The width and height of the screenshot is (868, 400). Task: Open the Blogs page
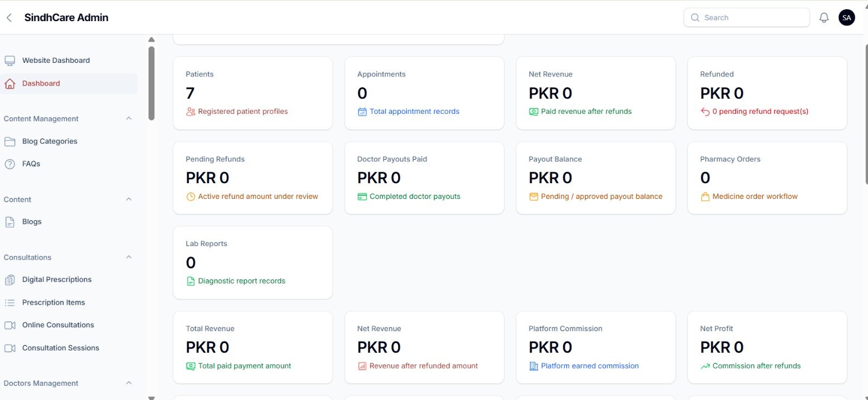(69, 222)
